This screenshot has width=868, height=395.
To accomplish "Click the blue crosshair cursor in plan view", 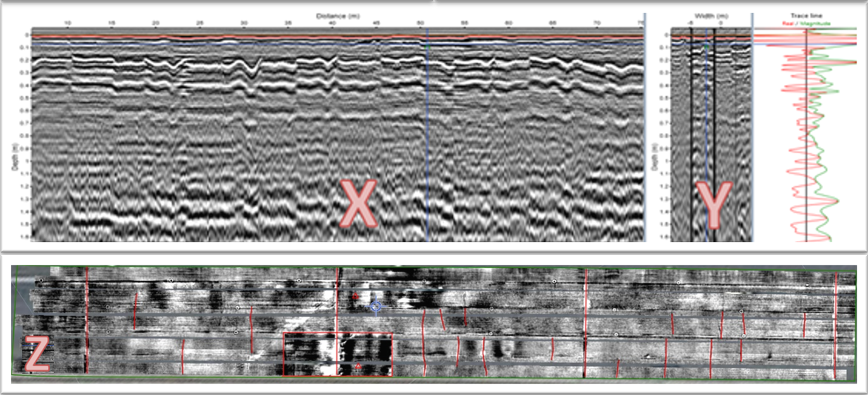I will tap(376, 307).
